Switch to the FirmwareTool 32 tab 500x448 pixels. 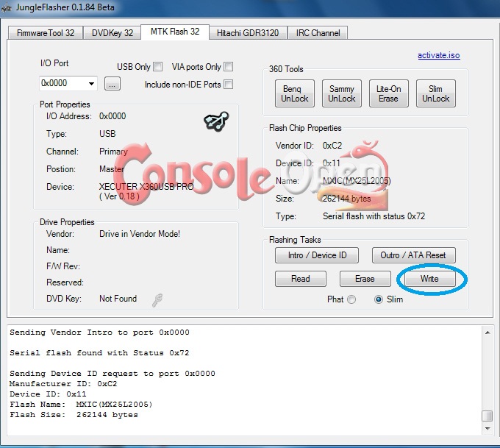[x=46, y=33]
